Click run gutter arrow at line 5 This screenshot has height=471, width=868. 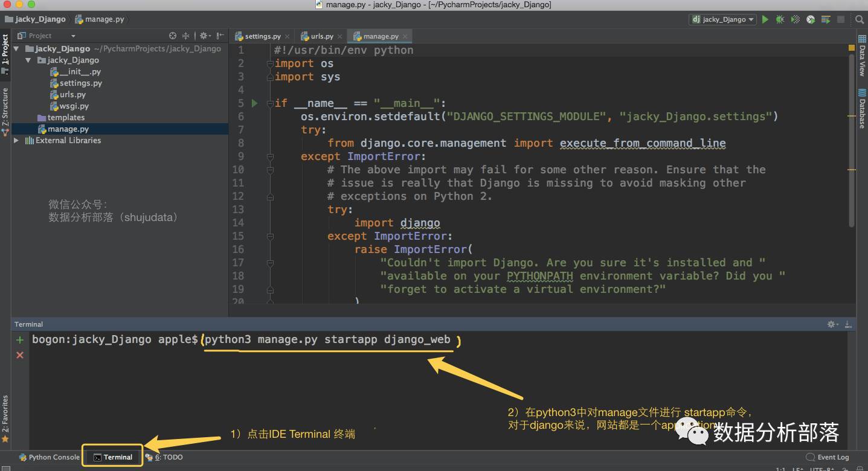pos(254,103)
